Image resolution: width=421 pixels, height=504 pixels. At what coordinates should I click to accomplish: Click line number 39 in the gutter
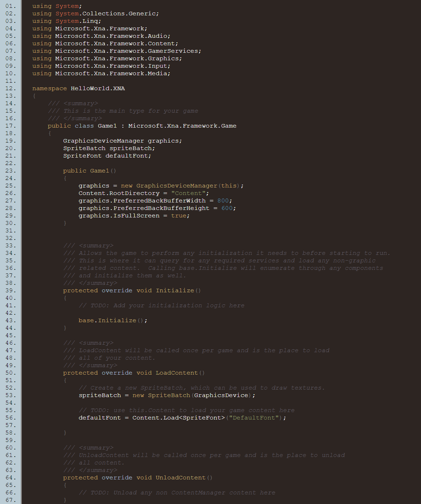point(11,290)
